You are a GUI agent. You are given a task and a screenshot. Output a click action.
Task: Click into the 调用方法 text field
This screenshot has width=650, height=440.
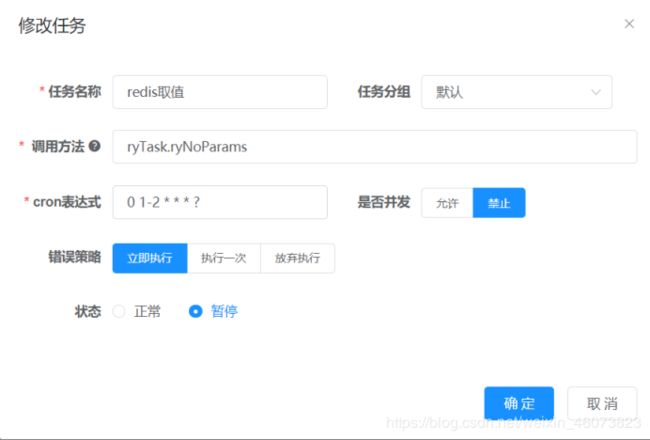click(x=374, y=147)
